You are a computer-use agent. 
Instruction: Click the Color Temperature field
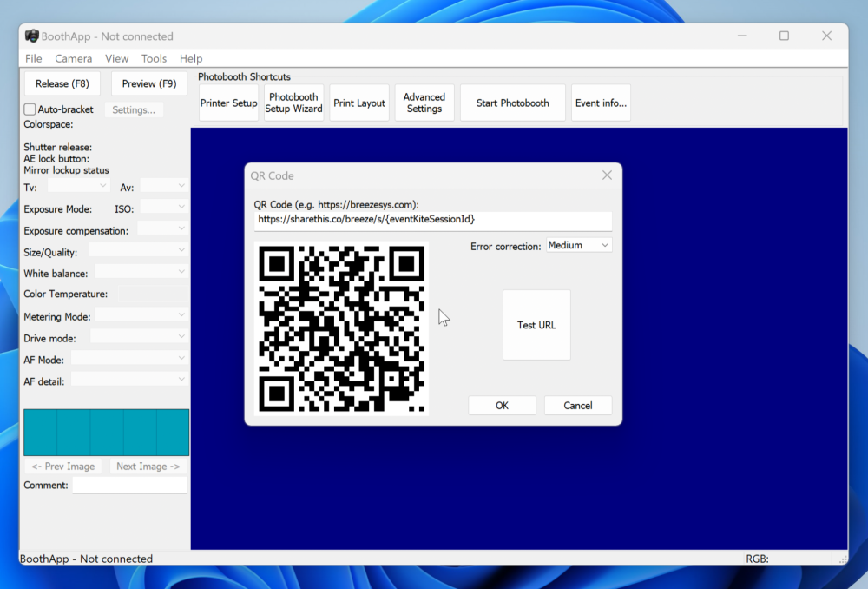(153, 294)
